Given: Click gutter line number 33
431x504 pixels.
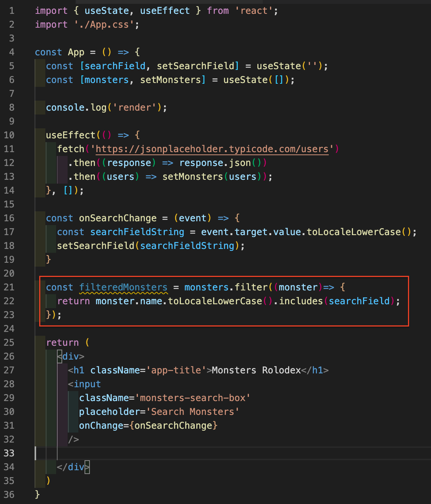Looking at the screenshot, I should coord(9,453).
